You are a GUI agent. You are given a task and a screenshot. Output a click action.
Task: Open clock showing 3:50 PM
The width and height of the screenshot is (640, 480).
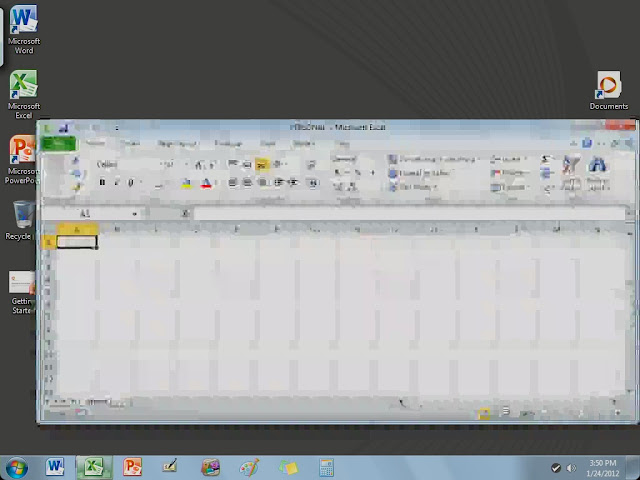pos(603,468)
